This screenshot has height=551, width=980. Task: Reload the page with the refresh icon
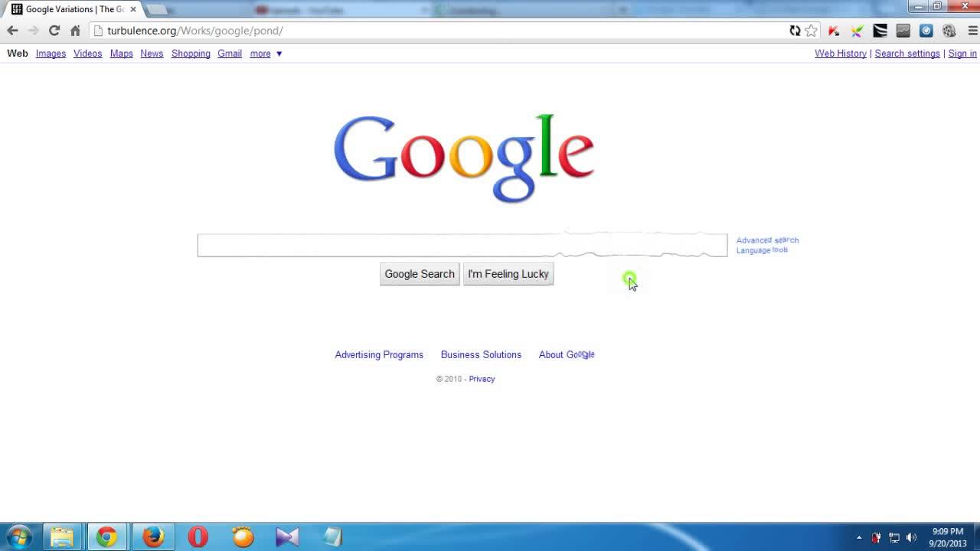point(54,31)
